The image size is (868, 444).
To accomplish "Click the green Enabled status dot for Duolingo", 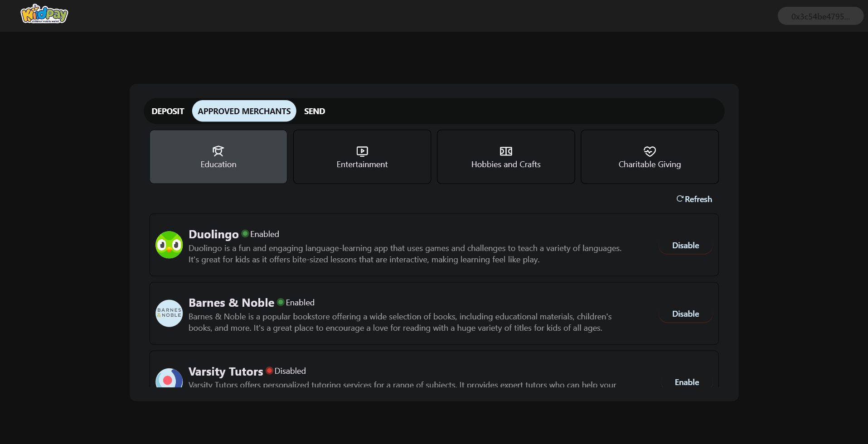I will [245, 233].
